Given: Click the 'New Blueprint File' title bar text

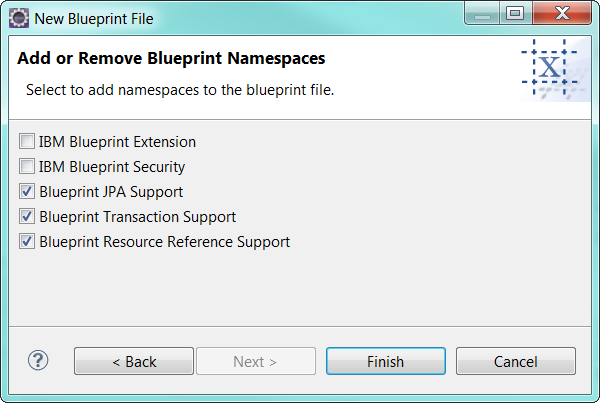Looking at the screenshot, I should click(95, 16).
